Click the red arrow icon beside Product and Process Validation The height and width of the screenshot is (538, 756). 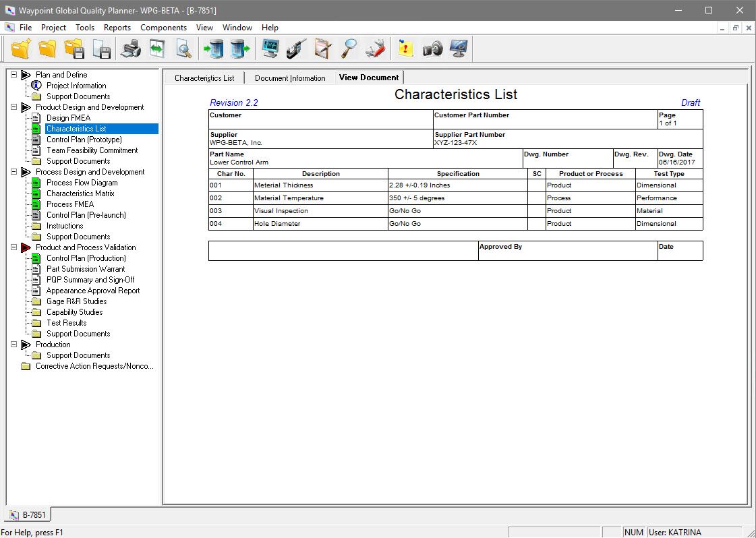(26, 247)
